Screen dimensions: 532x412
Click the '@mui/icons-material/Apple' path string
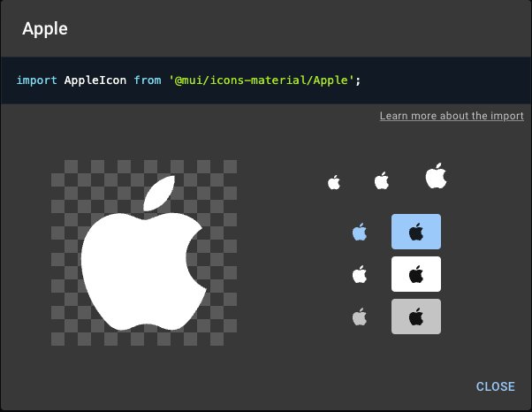(x=262, y=80)
